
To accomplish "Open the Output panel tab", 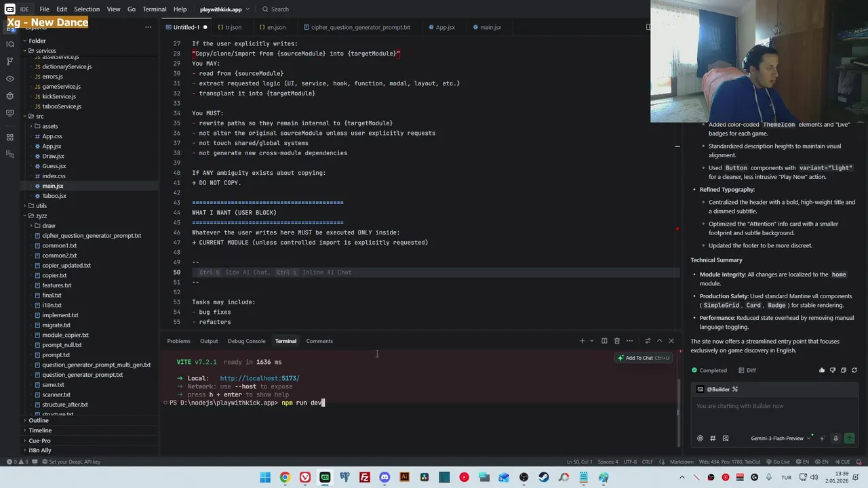I will point(209,341).
